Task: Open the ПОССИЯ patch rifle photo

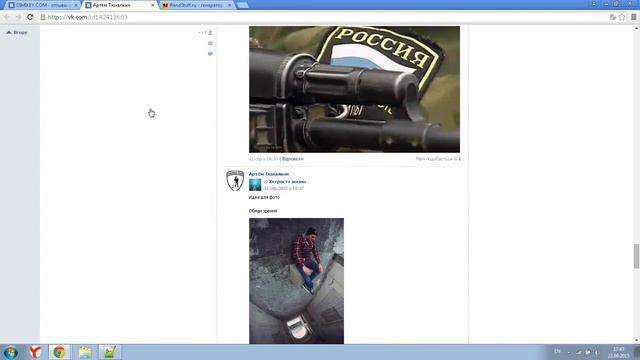Action: point(354,89)
